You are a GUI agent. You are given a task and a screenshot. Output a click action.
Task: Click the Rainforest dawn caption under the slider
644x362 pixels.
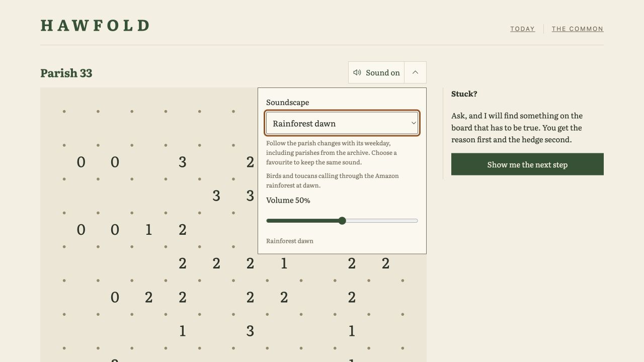point(290,241)
